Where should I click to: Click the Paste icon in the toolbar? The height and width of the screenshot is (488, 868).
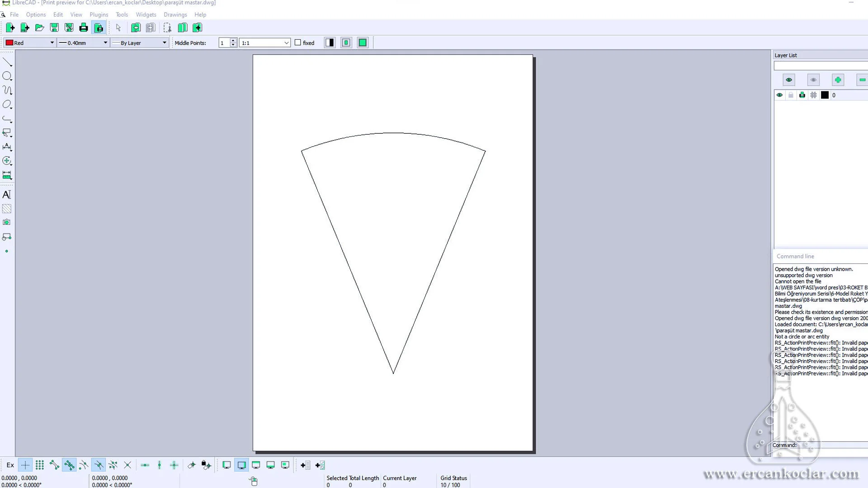pyautogui.click(x=198, y=28)
